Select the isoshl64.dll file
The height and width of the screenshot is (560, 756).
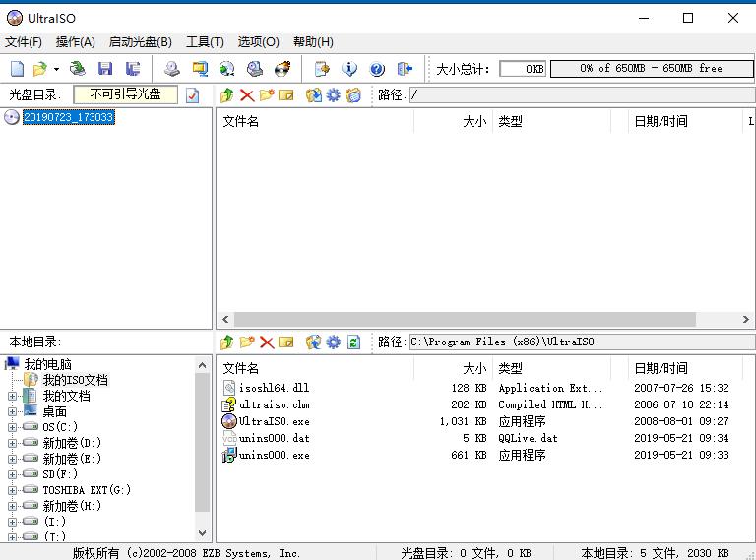pos(274,388)
